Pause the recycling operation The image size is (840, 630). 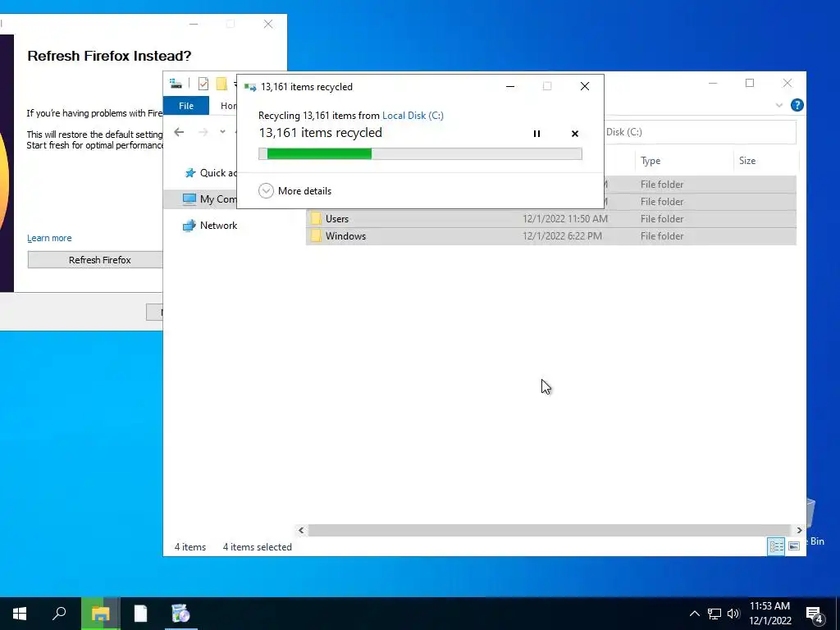(x=536, y=134)
